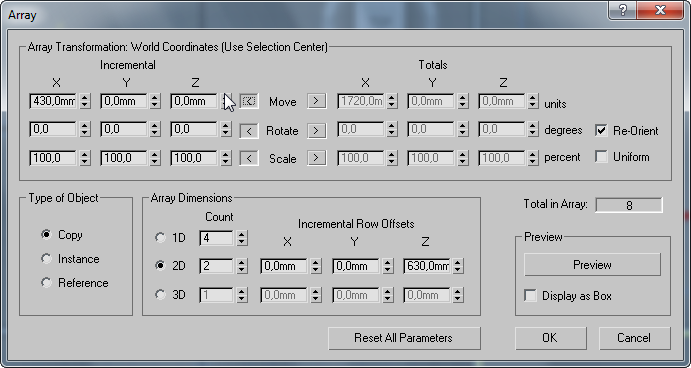Click the Incremental Rotate X field
This screenshot has height=368, width=691.
click(53, 130)
